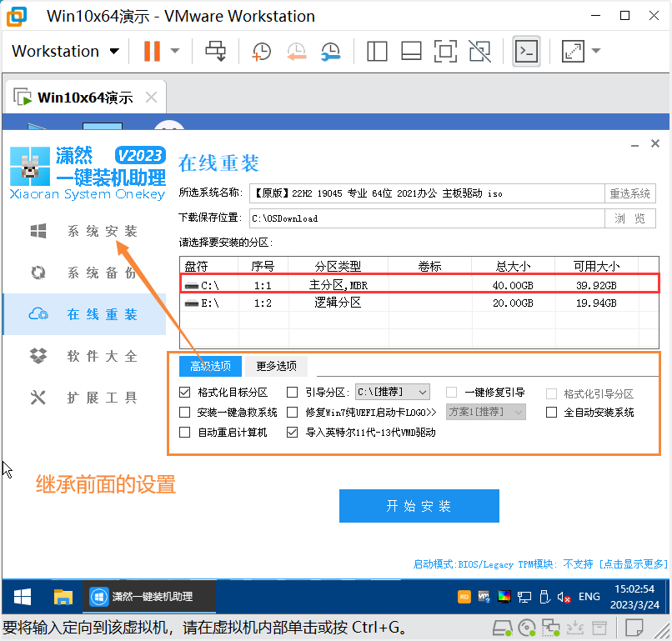
Task: Click the 重选系统 button
Action: tap(629, 193)
